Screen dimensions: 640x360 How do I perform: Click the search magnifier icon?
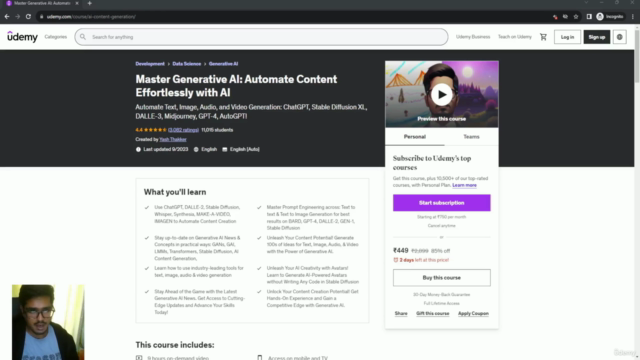pos(83,37)
